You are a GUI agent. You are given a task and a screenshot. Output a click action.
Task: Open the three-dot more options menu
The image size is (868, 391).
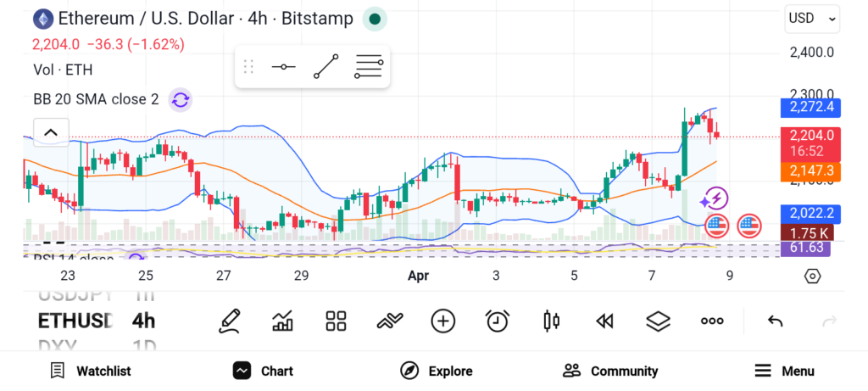click(712, 321)
